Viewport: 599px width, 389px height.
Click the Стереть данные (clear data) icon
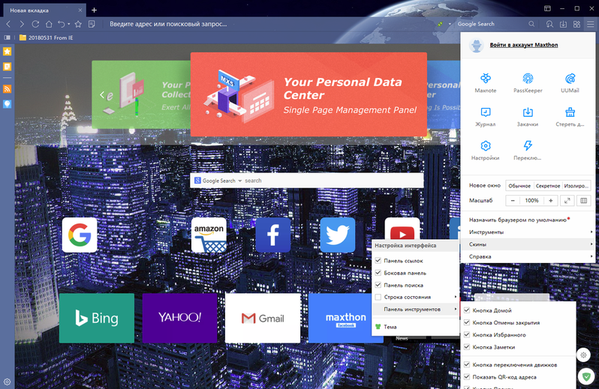[x=570, y=116]
